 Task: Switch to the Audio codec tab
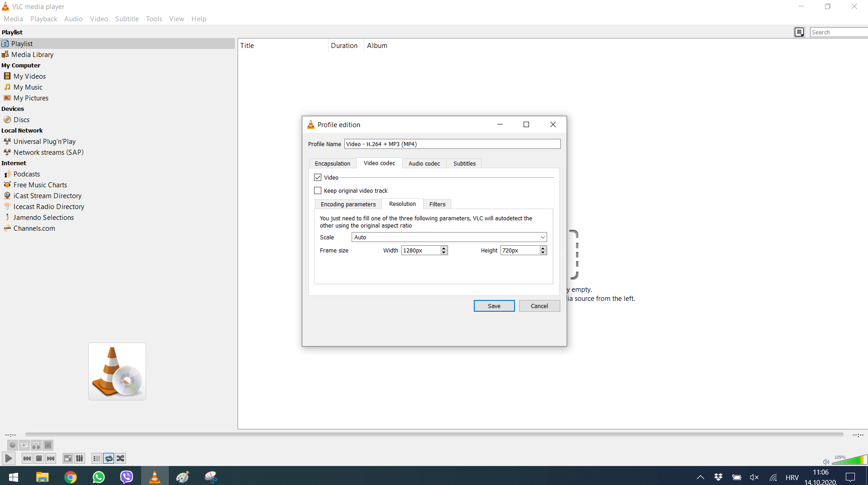click(424, 163)
